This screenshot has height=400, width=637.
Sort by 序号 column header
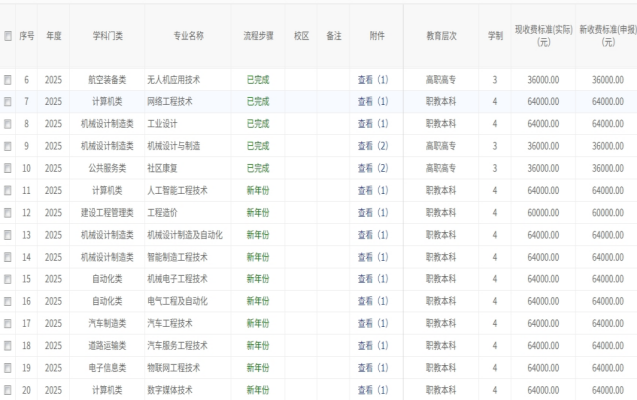coord(26,35)
